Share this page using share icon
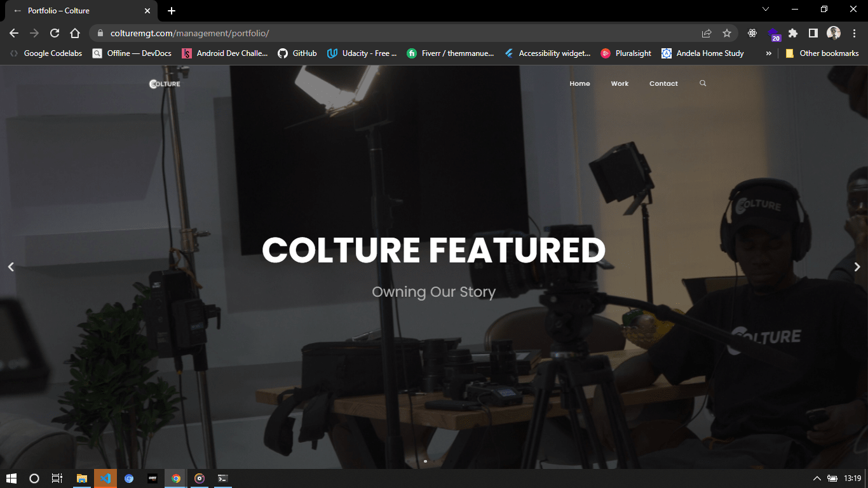This screenshot has width=868, height=488. click(707, 33)
